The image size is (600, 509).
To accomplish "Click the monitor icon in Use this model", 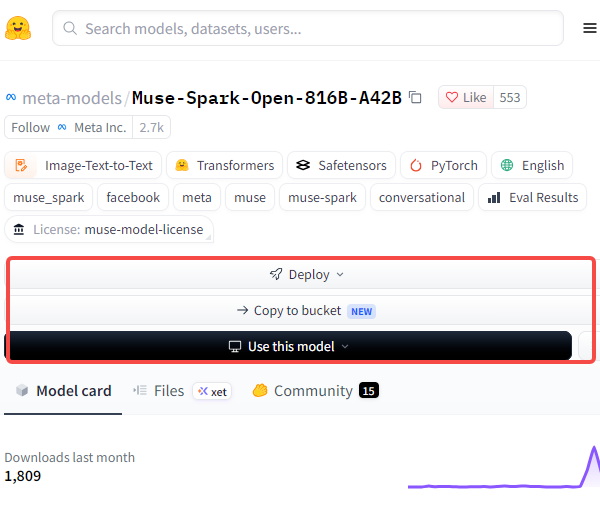I will 235,346.
